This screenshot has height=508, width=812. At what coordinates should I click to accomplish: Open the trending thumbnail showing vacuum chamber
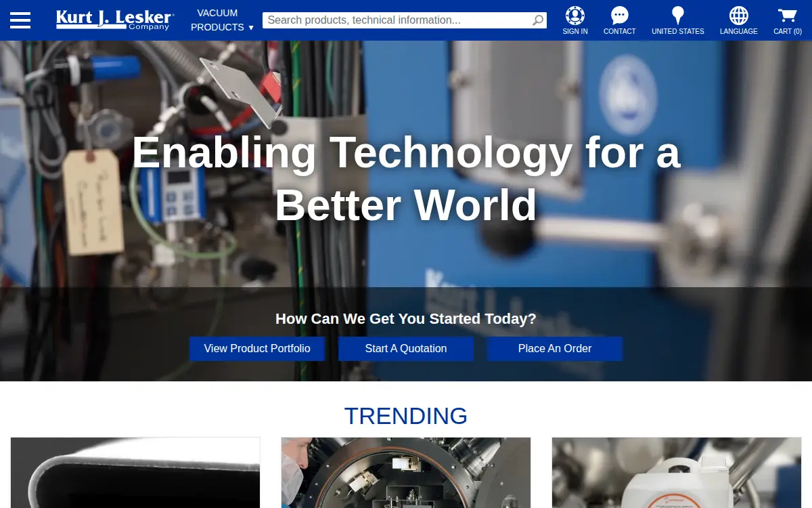(406, 473)
